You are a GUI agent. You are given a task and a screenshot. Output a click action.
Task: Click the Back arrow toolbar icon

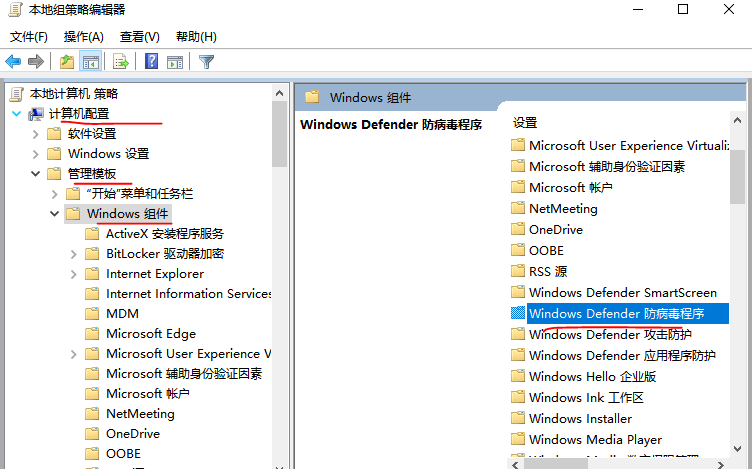point(13,61)
